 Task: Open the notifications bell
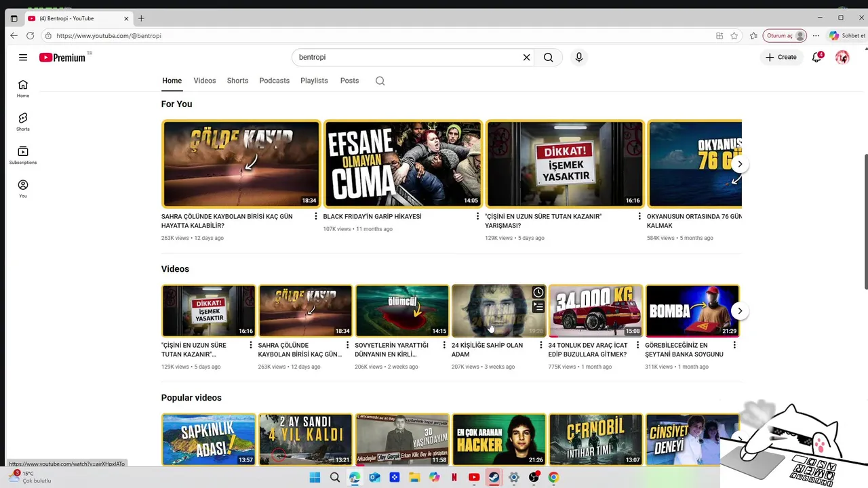coord(816,58)
